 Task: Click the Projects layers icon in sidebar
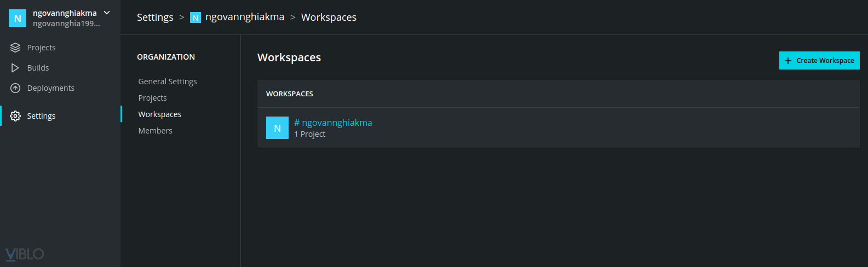(x=15, y=48)
